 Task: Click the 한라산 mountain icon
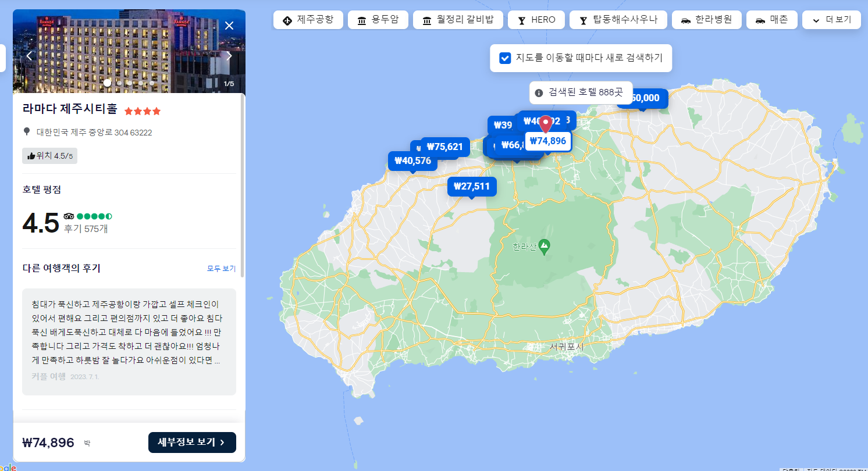tap(545, 246)
